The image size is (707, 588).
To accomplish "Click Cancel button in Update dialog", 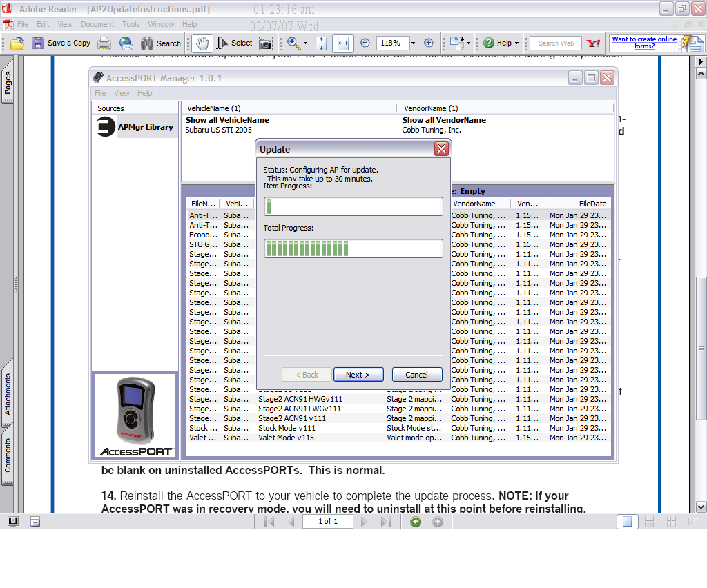I will coord(416,375).
